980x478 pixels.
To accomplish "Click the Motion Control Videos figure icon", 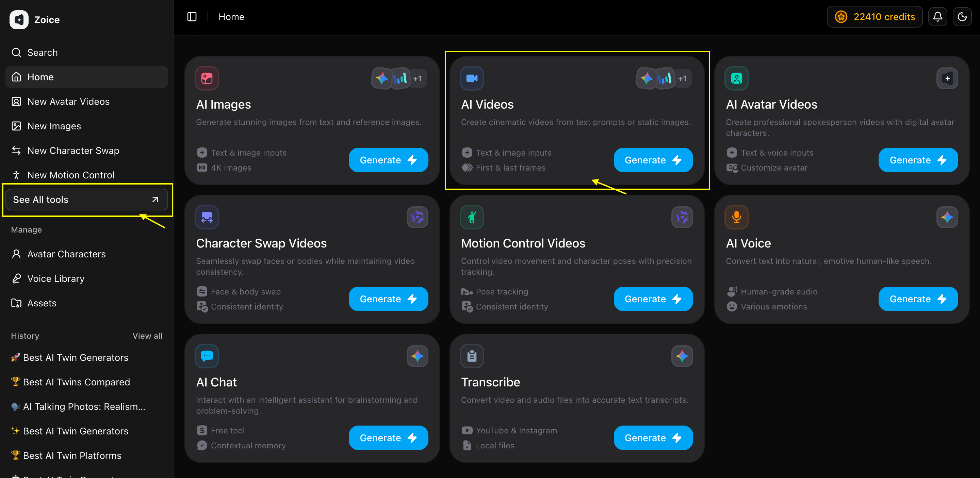I will tap(472, 217).
